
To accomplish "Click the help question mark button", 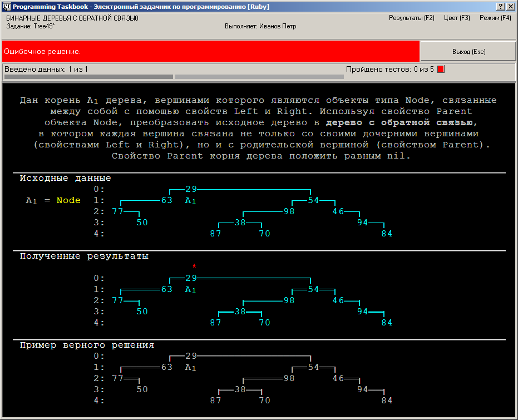I will pyautogui.click(x=501, y=6).
